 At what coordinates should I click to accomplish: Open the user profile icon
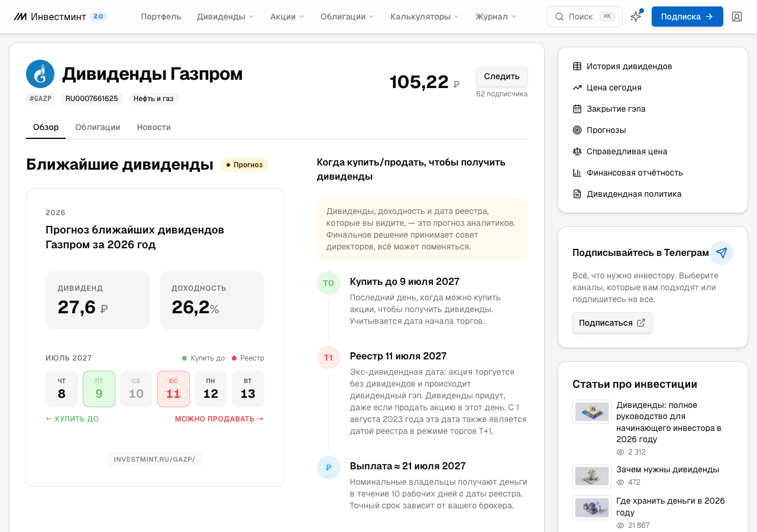coord(737,17)
